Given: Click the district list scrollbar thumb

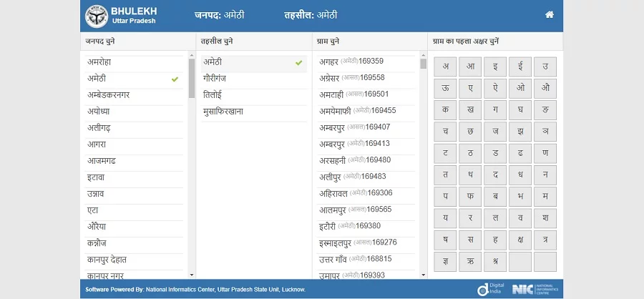Looking at the screenshot, I should pos(191,78).
